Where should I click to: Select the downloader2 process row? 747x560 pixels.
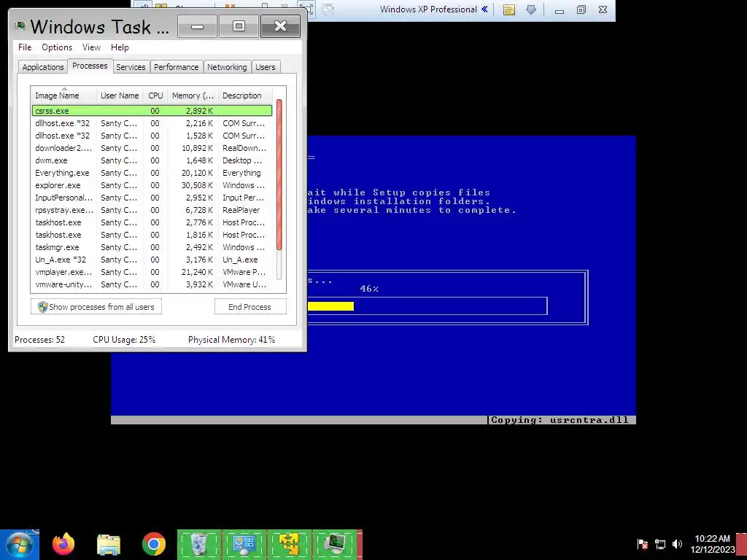(x=152, y=148)
